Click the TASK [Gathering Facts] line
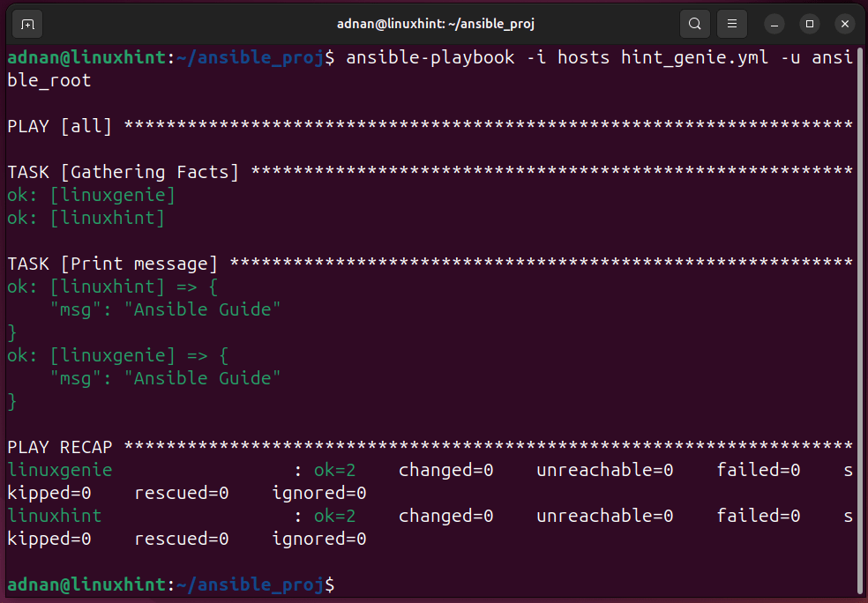Viewport: 868px width, 603px height. coord(430,172)
